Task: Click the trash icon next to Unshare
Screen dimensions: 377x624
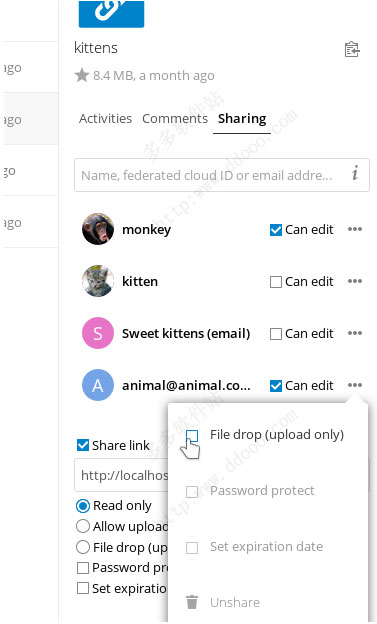Action: tap(192, 602)
